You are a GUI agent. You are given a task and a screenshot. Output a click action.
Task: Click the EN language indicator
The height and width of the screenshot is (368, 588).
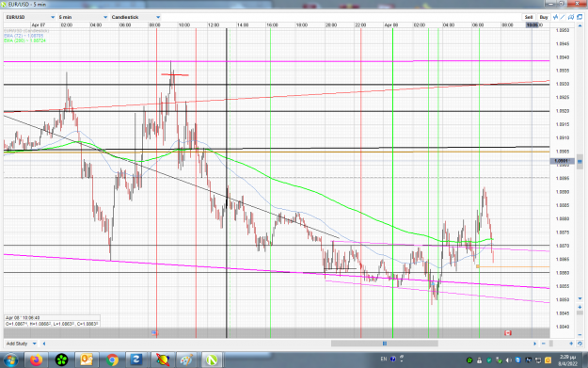click(384, 359)
